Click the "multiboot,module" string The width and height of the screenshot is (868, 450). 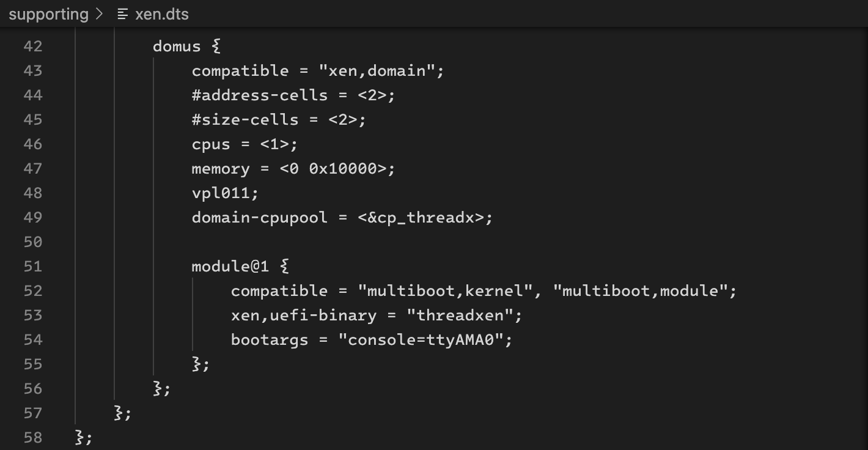(641, 291)
